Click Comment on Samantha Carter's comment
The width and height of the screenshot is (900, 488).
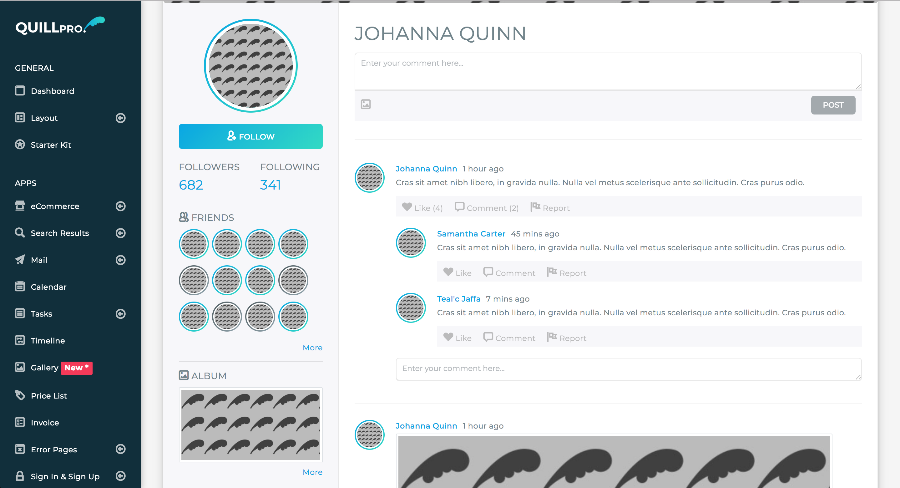509,273
